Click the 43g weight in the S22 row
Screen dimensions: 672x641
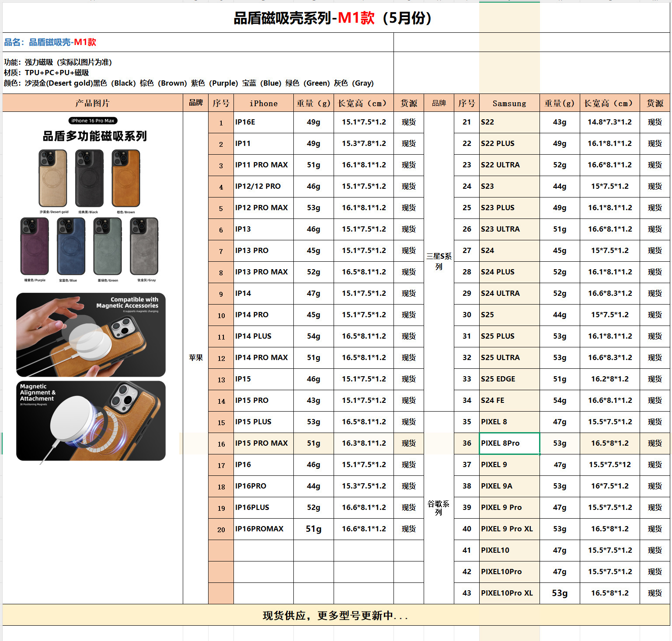tap(560, 122)
